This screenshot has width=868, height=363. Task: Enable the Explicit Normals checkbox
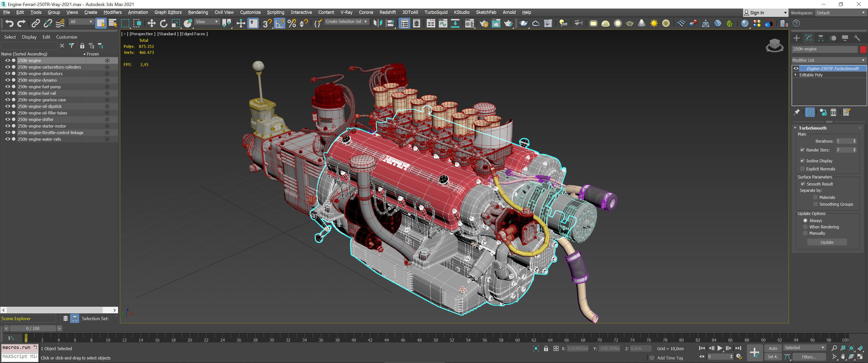tap(802, 169)
